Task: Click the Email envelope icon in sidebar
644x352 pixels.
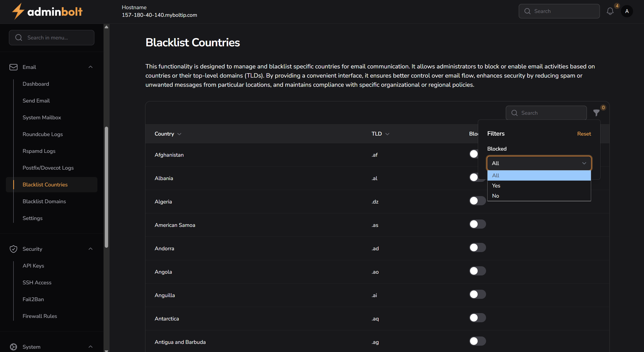Action: point(13,67)
